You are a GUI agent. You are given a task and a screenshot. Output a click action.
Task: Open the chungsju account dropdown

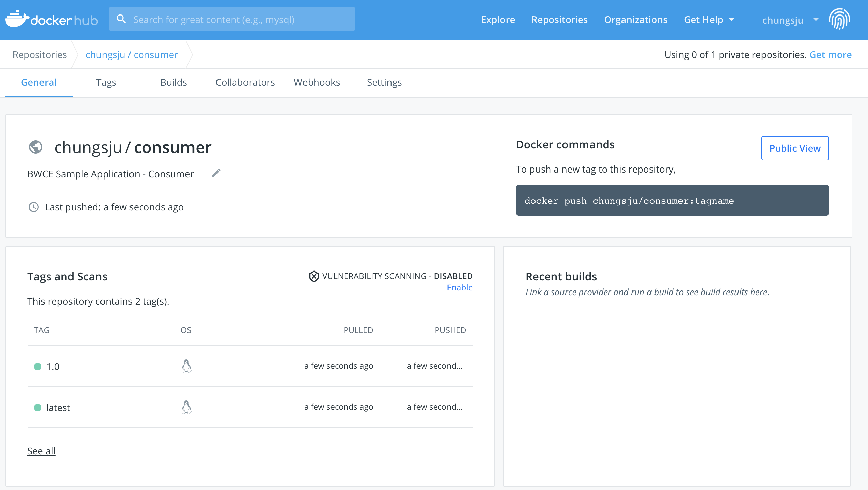point(790,20)
